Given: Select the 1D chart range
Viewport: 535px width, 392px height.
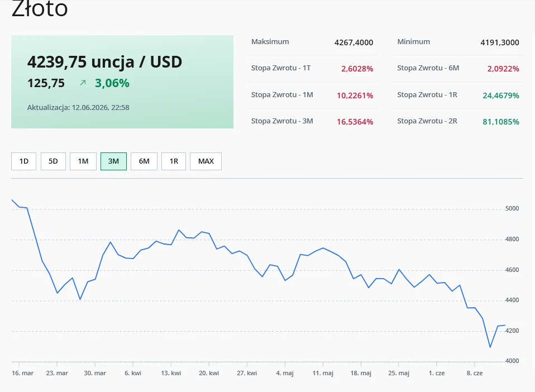Looking at the screenshot, I should click(23, 161).
